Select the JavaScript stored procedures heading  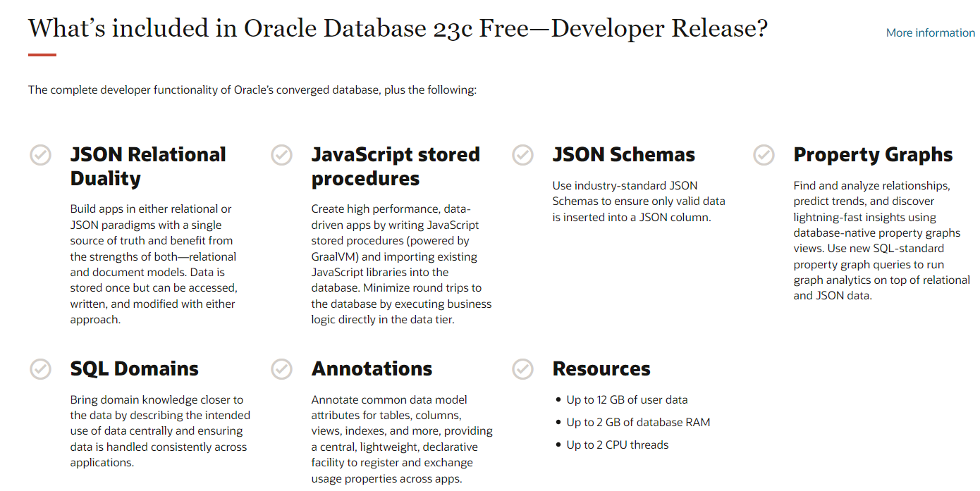(x=396, y=166)
